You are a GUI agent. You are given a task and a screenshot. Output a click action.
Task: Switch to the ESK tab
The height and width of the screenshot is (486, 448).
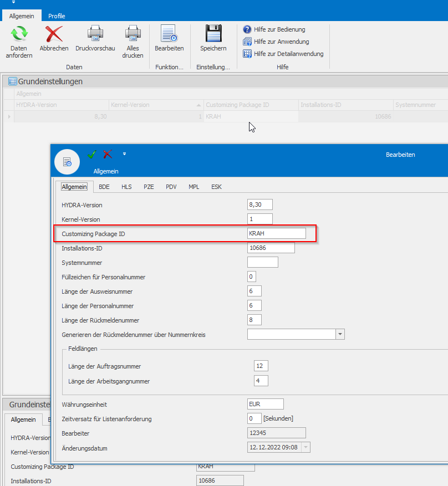pyautogui.click(x=216, y=187)
